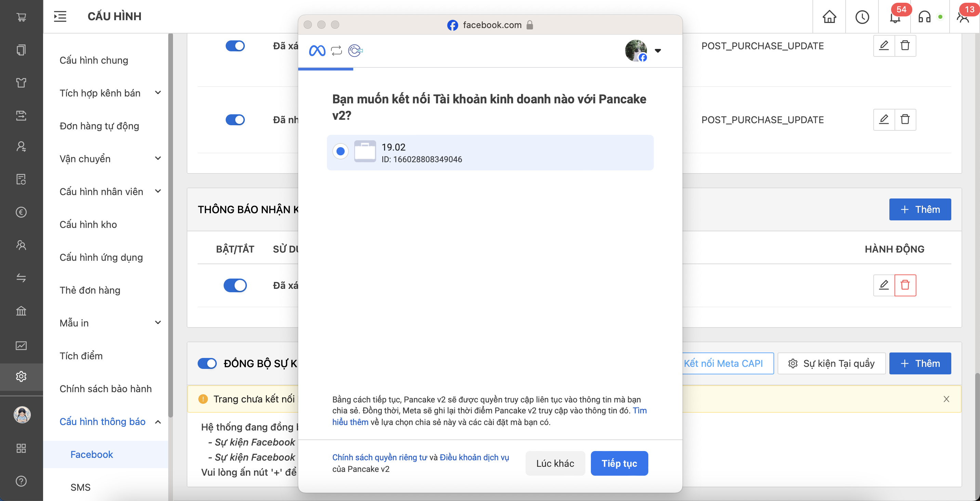Open the customer person sidebar icon
Screen dimensions: 980x501
coord(21,146)
